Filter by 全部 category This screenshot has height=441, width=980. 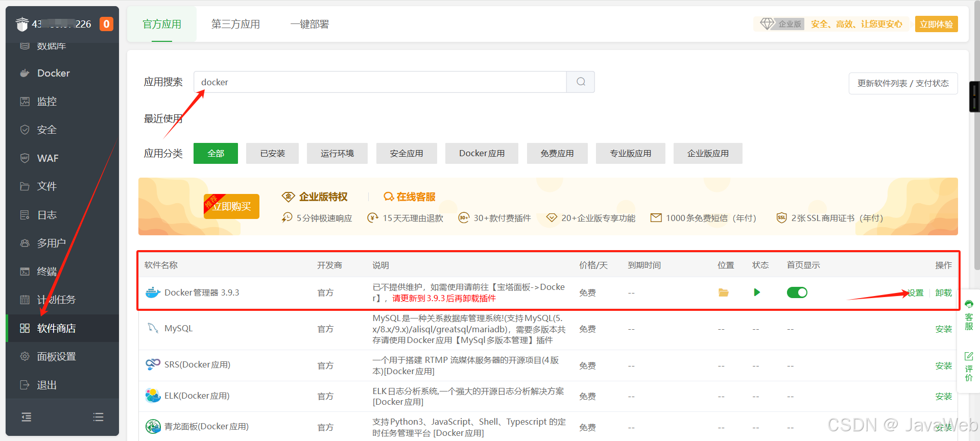[x=216, y=153]
